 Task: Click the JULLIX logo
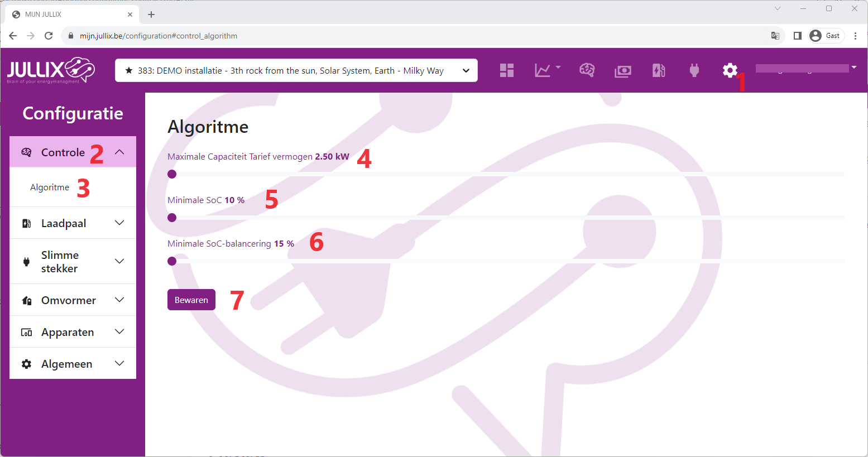51,70
